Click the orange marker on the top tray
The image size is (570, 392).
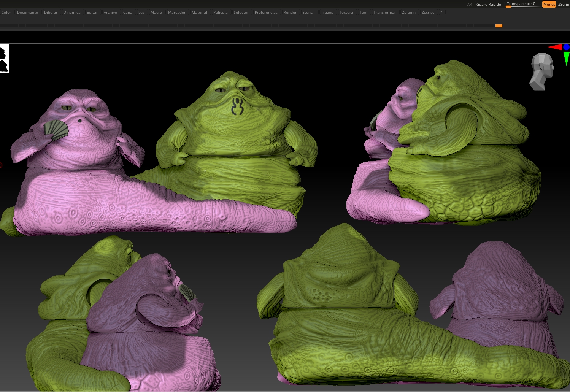coord(499,25)
